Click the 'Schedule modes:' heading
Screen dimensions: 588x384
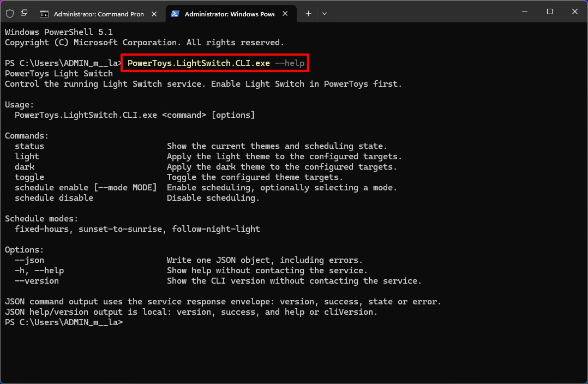[41, 219]
